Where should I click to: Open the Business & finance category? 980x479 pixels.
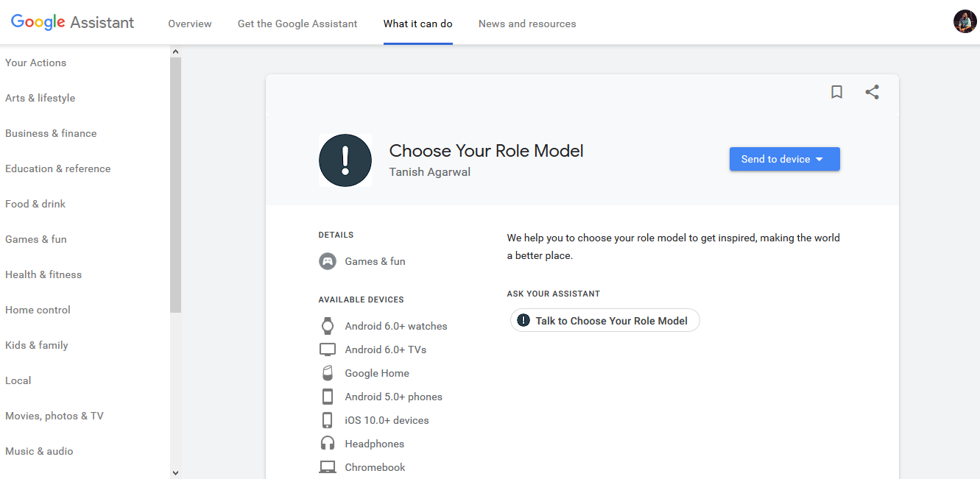click(51, 133)
